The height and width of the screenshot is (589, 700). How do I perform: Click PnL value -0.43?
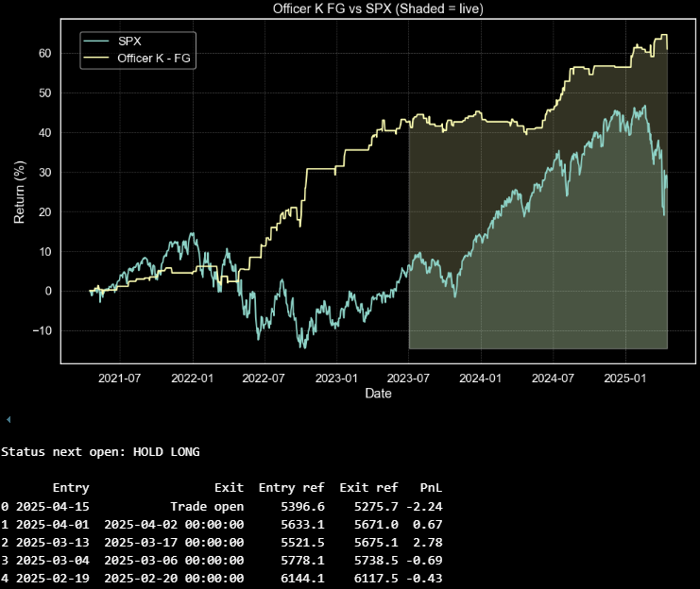[x=424, y=579]
